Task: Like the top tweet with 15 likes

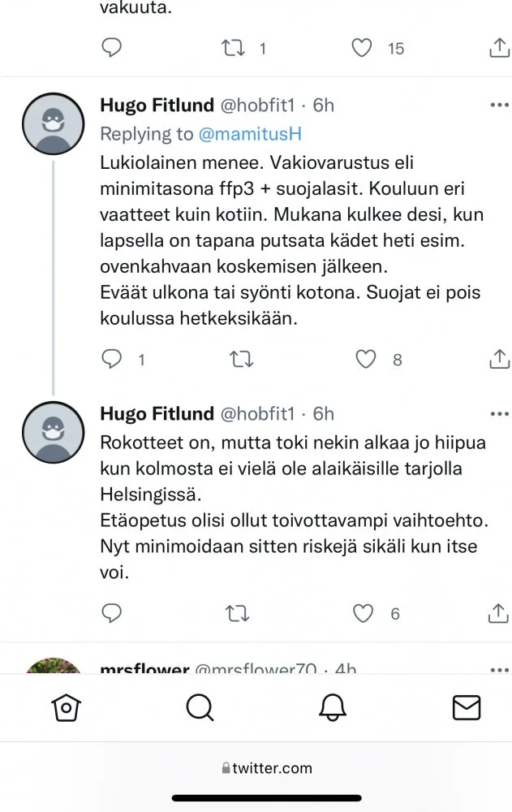Action: [363, 48]
